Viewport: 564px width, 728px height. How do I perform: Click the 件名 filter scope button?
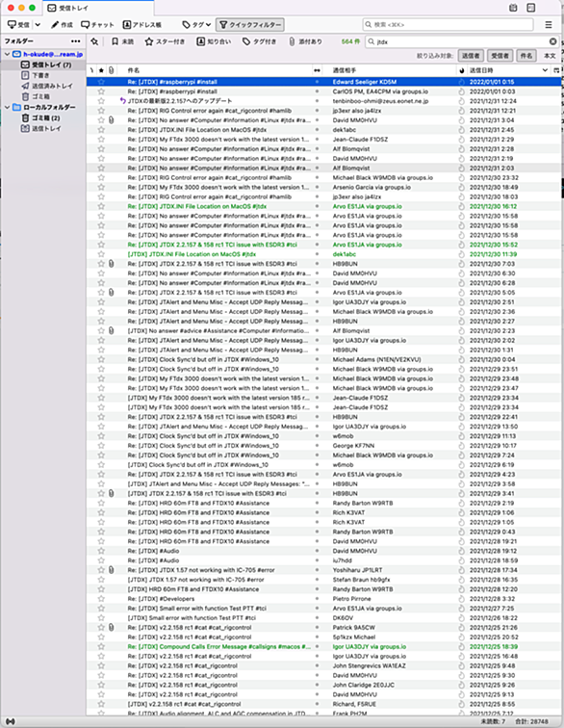point(526,56)
